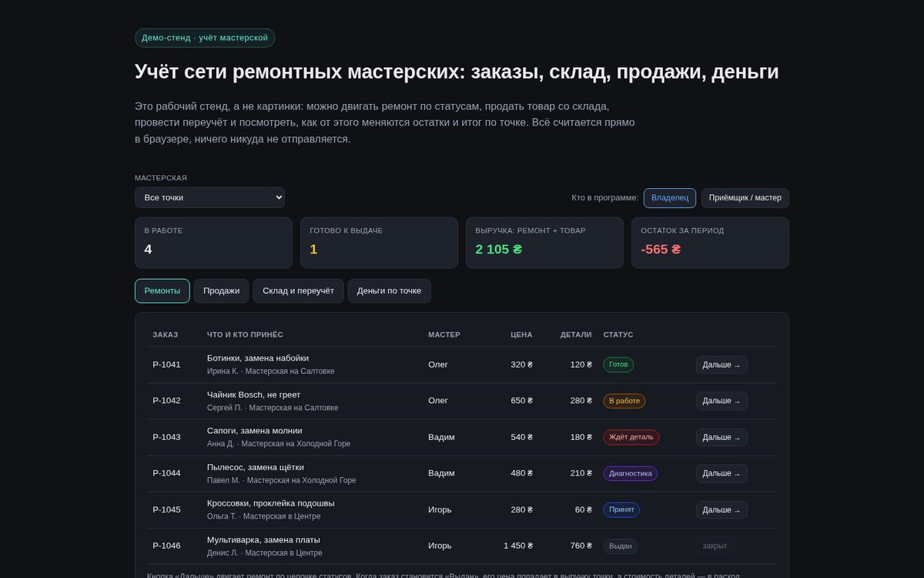Click the Готово к выдаче summary card
This screenshot has height=578, width=924.
pyautogui.click(x=379, y=243)
